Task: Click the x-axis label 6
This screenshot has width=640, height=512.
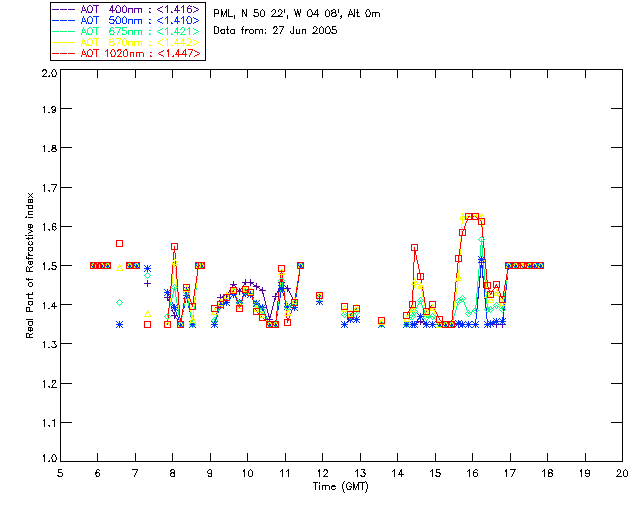Action: [98, 473]
